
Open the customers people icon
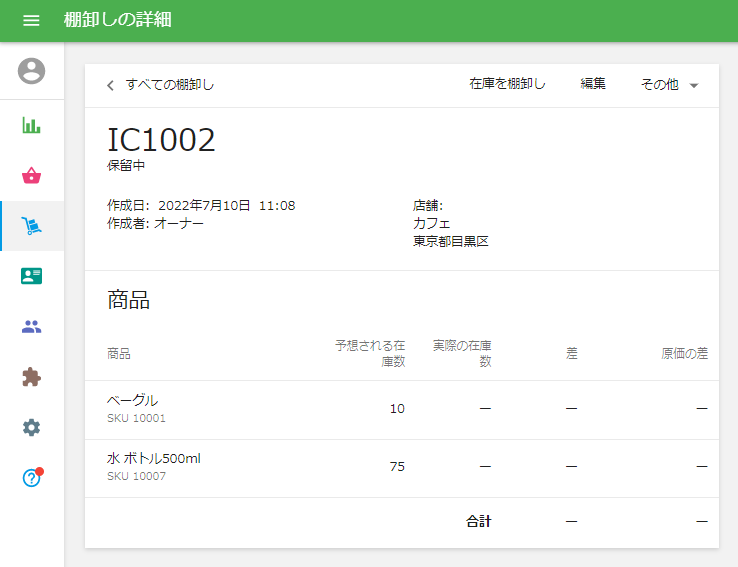[32, 326]
